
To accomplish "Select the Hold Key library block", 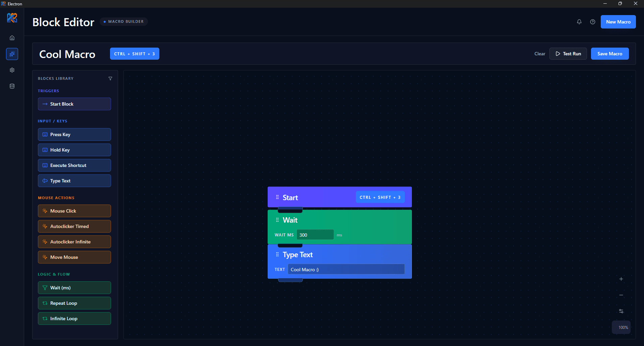I will click(74, 150).
